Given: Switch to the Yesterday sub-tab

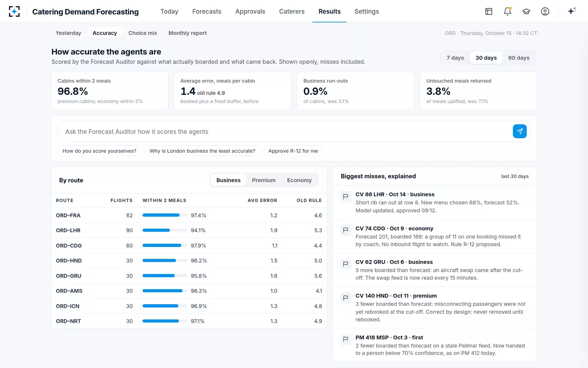Looking at the screenshot, I should coord(68,33).
